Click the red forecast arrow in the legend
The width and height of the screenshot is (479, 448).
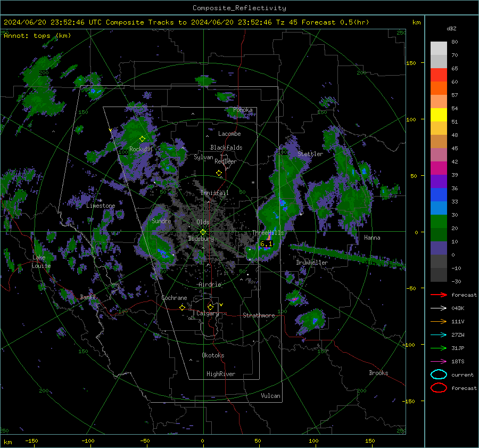click(x=439, y=295)
